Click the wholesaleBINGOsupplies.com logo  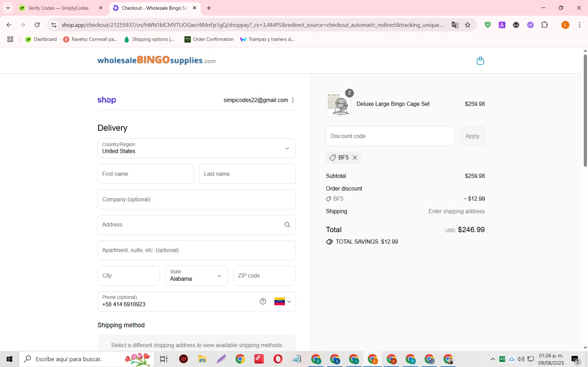(156, 60)
